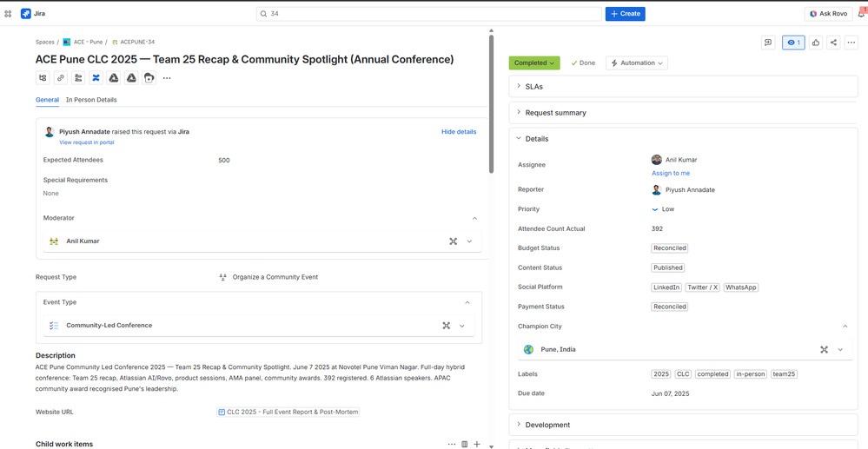Open the app switcher grid icon
The width and height of the screenshot is (868, 449).
coord(8,14)
